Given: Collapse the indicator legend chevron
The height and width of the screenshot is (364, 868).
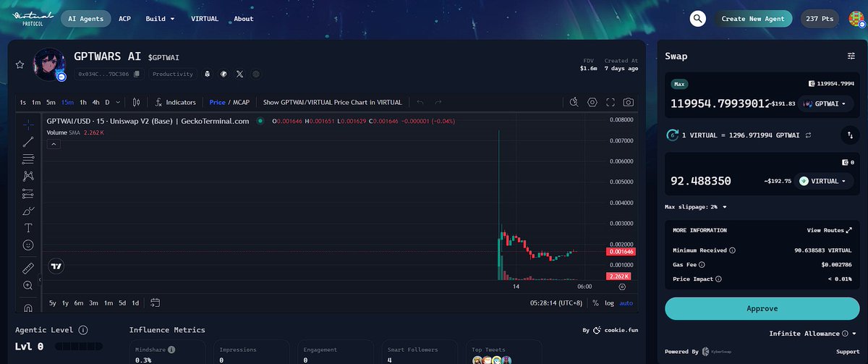Looking at the screenshot, I should point(54,144).
